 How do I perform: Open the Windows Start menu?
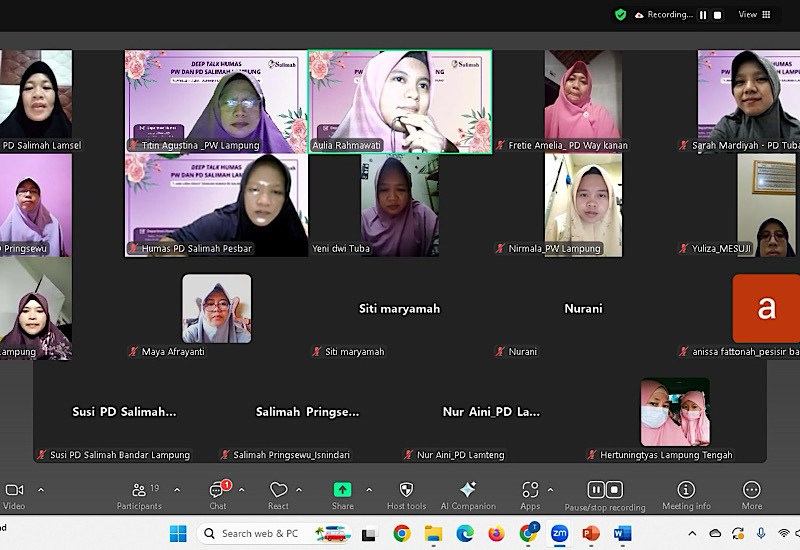(178, 534)
